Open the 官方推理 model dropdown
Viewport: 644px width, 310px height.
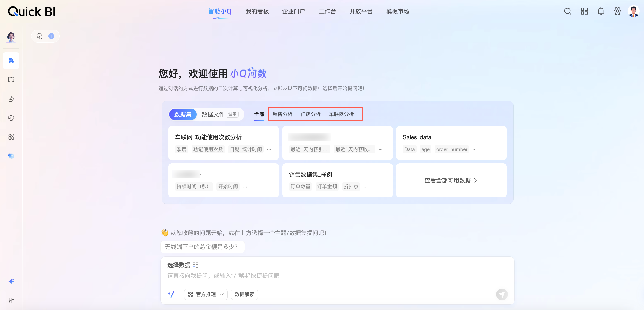206,294
